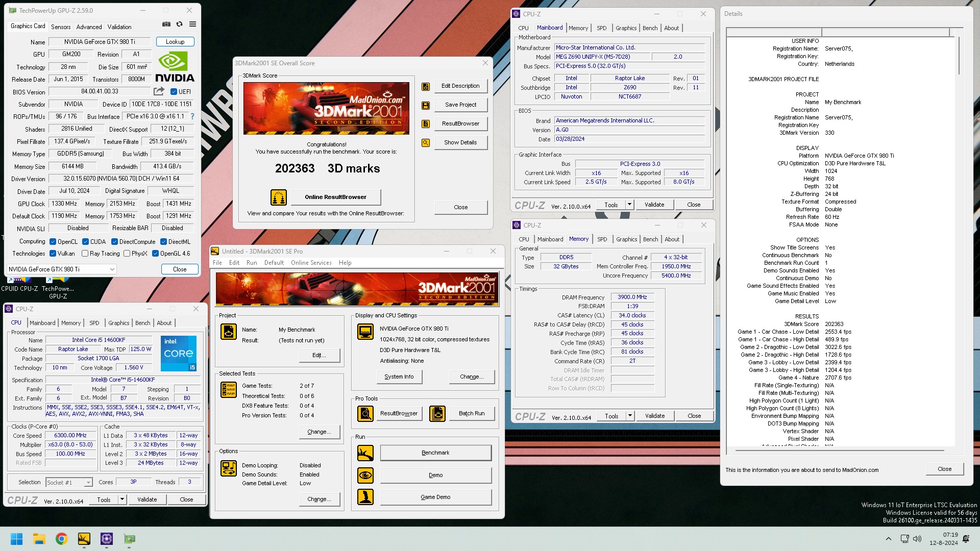
Task: Click the System Info button
Action: pyautogui.click(x=399, y=377)
